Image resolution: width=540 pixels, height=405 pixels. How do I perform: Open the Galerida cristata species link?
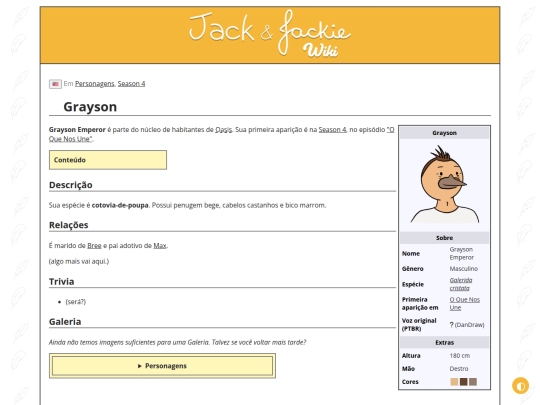pyautogui.click(x=461, y=284)
